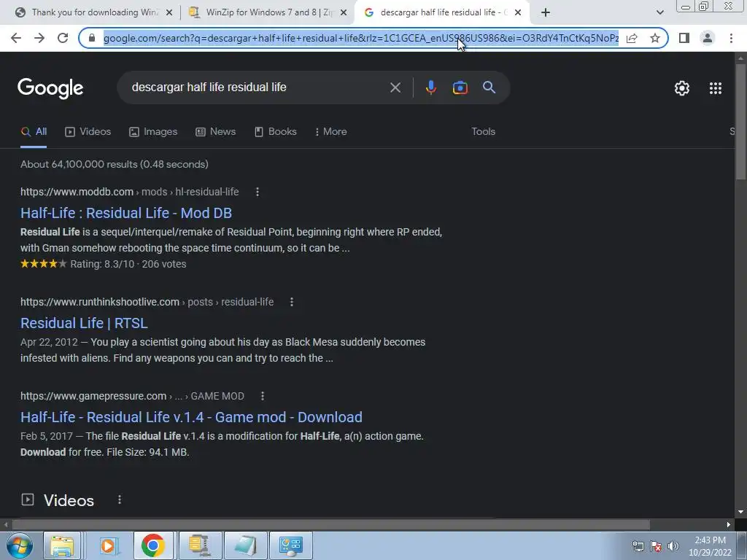Click the runthinkshootlive.com URL breadcrumb

coord(147,302)
